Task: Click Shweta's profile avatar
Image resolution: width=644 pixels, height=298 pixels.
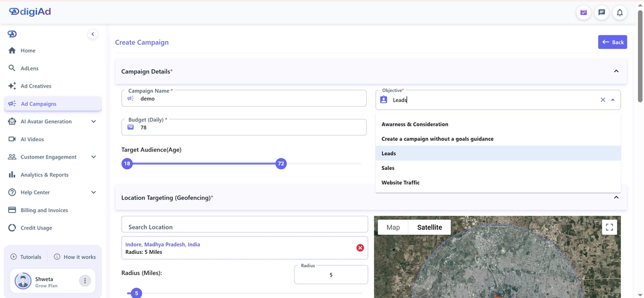Action: coord(23,281)
